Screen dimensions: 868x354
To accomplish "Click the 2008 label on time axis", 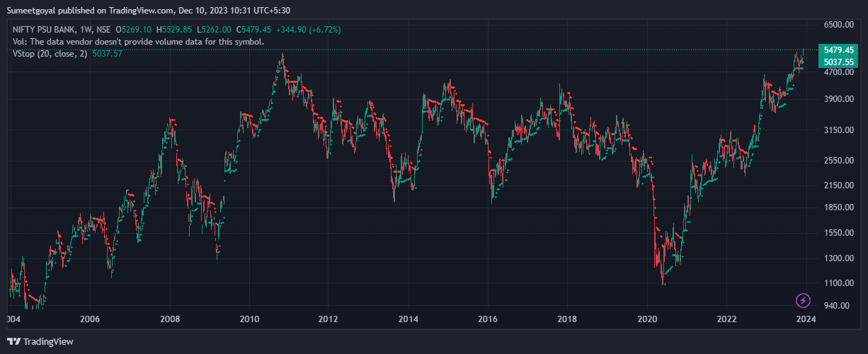I will (x=170, y=319).
